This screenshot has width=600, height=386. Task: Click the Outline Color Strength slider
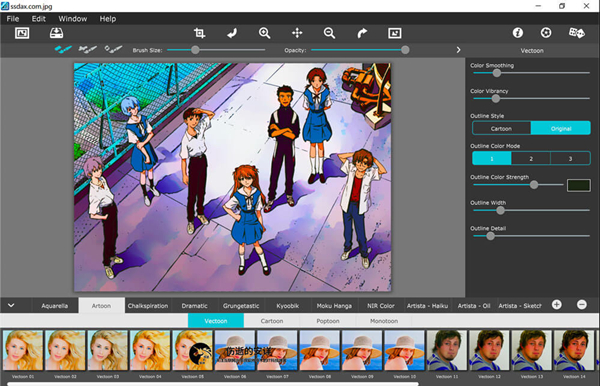click(x=518, y=185)
